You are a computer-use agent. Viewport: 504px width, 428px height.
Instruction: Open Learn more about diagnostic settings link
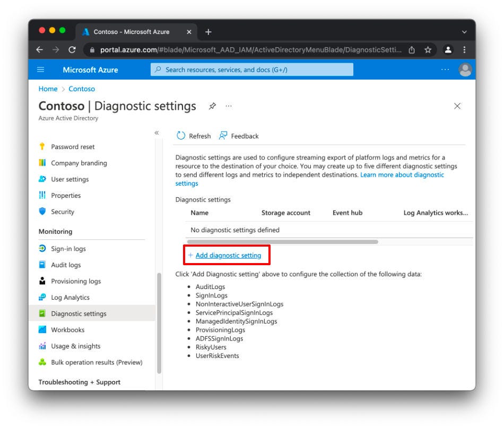(x=402, y=175)
